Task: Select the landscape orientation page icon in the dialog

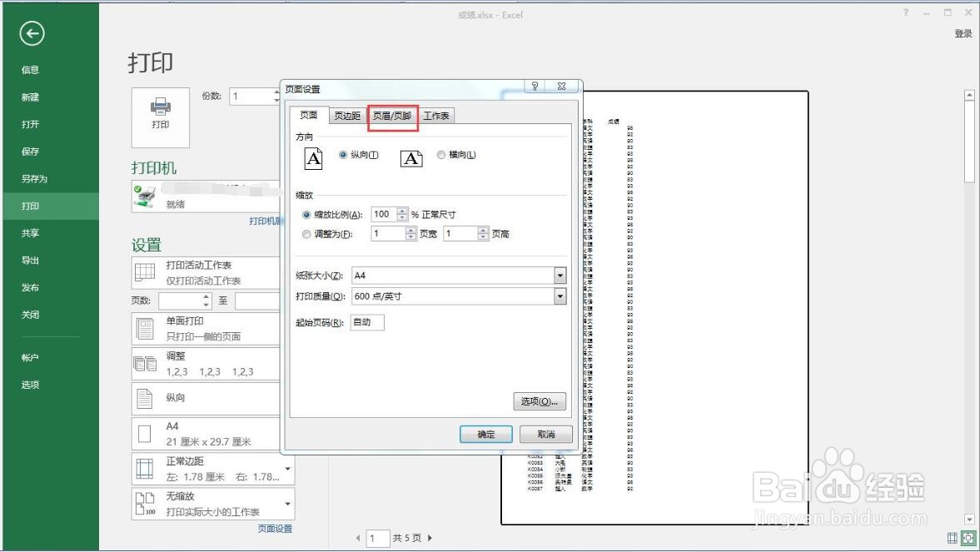Action: (411, 159)
